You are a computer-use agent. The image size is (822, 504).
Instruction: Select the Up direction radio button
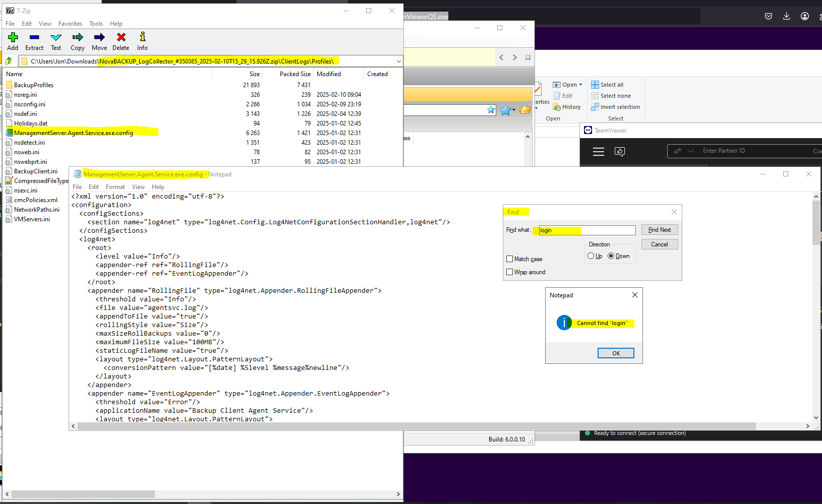[x=591, y=256]
